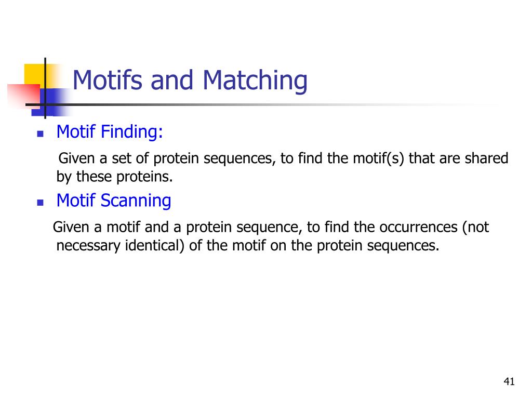The height and width of the screenshot is (399, 532).
Task: Click the bullet beside Motif Finding
Action: pos(41,134)
